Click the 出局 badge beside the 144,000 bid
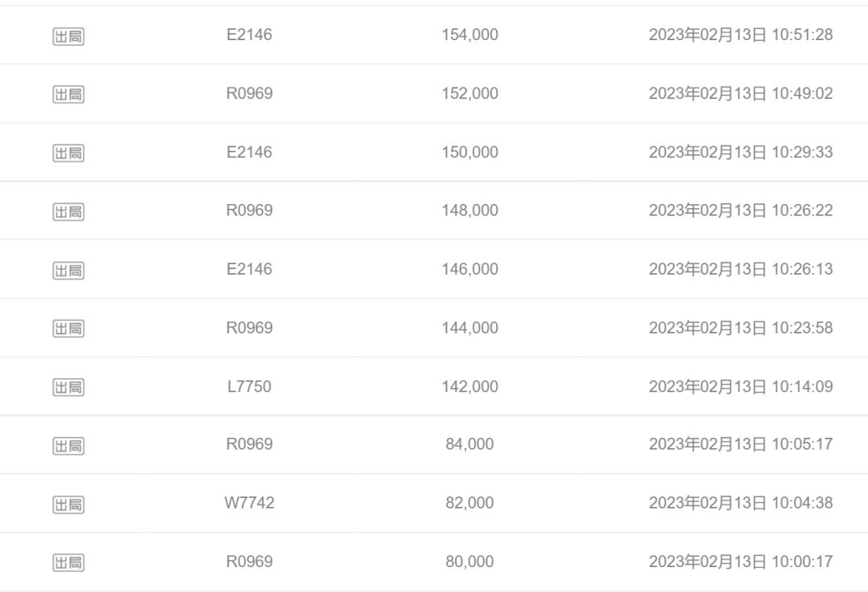Screen dimensions: 868x592 point(68,329)
